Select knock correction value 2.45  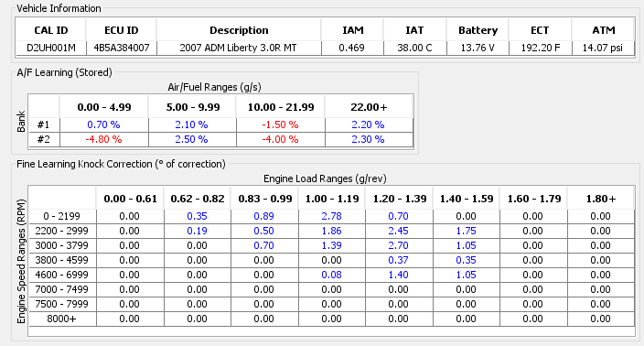(x=399, y=231)
